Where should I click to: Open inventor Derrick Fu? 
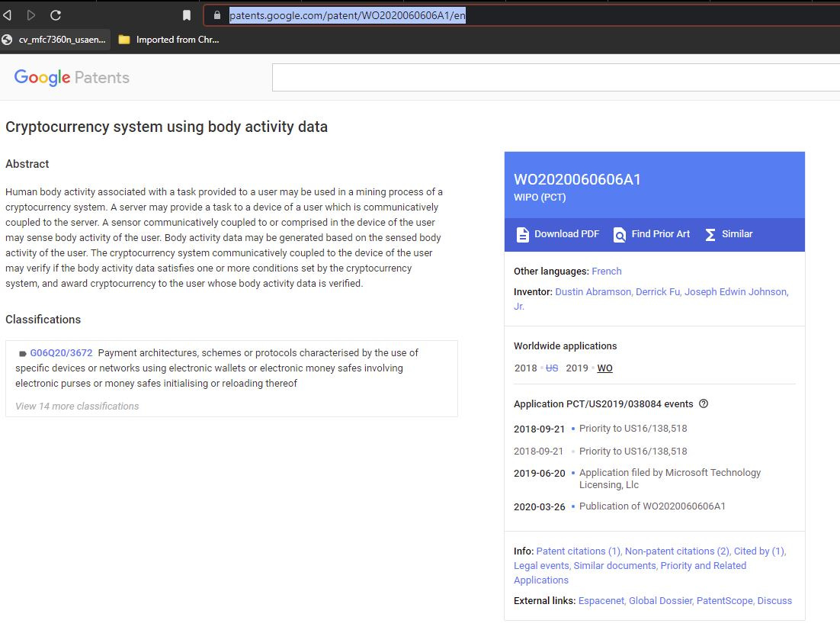tap(658, 291)
